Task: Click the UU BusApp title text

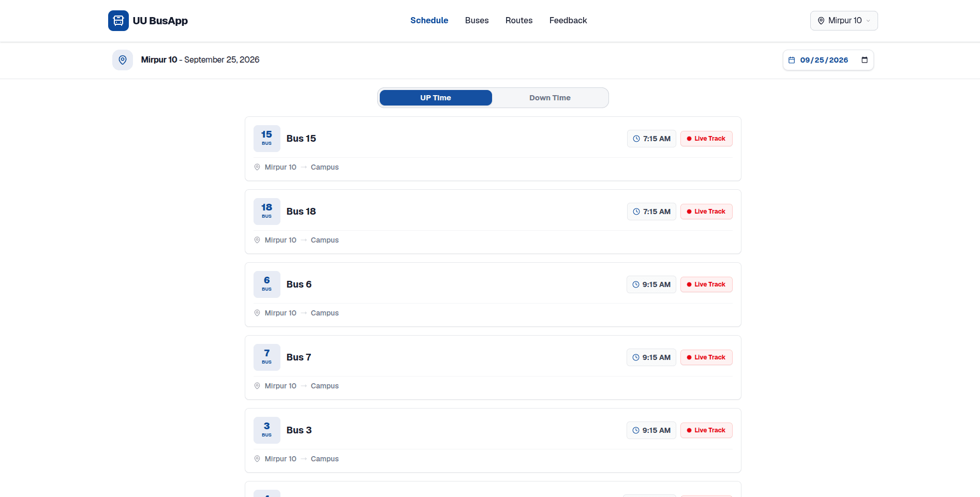Action: tap(160, 21)
